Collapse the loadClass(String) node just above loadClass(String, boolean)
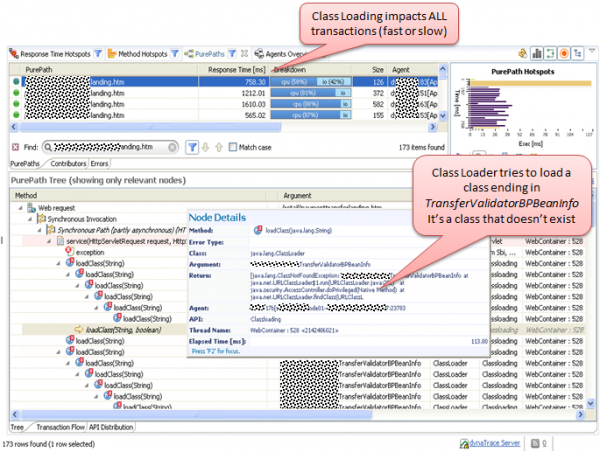 pyautogui.click(x=96, y=308)
